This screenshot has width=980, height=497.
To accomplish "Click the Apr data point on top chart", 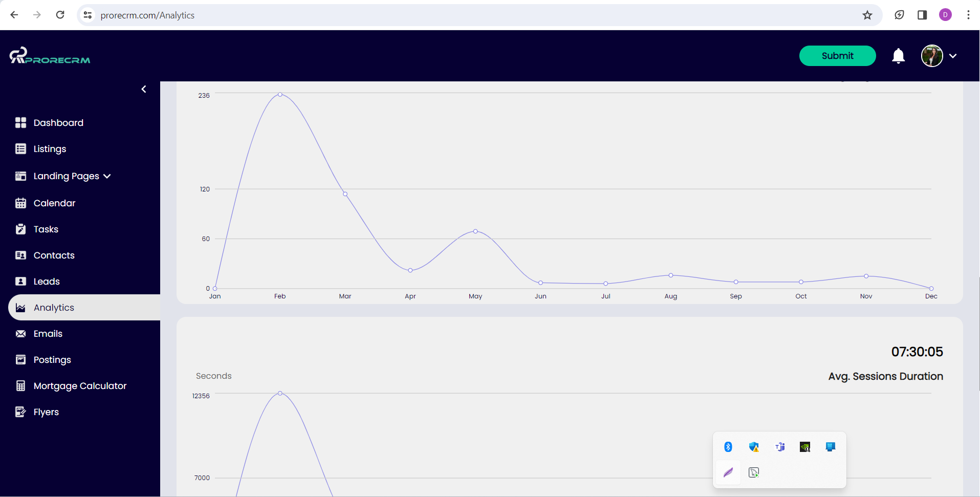I will click(x=410, y=270).
